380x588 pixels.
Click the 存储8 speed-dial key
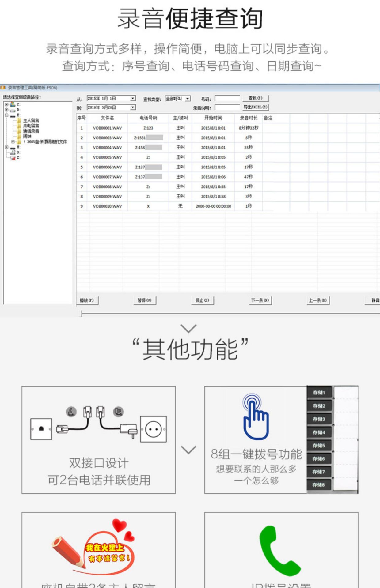point(319,485)
